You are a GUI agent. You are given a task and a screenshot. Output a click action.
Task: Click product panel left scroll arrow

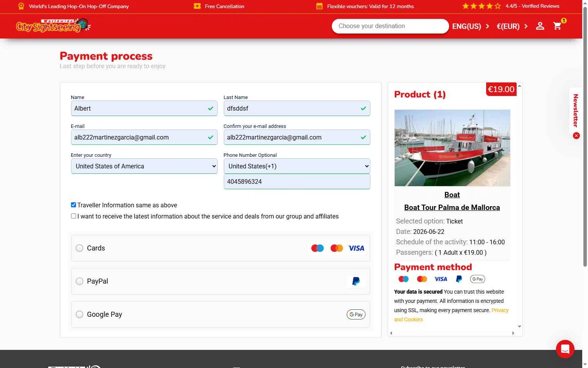point(391,333)
